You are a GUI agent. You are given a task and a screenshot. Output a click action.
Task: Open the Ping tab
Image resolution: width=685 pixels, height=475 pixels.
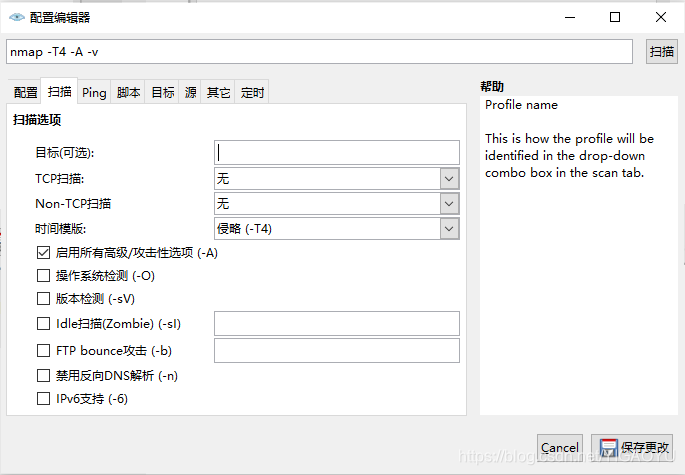click(94, 92)
